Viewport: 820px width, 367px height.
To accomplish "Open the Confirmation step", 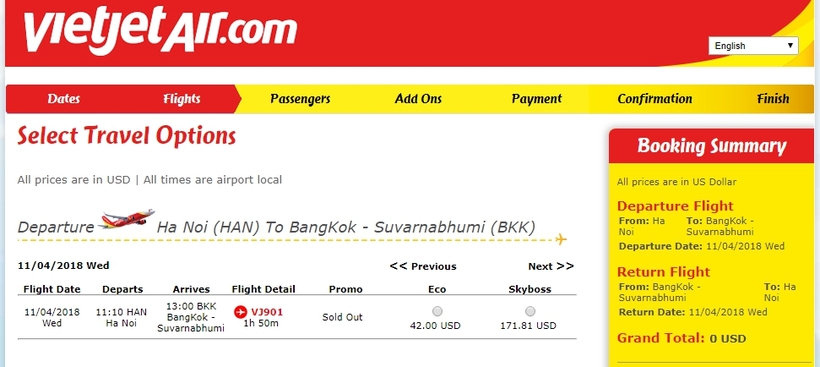I will click(655, 99).
